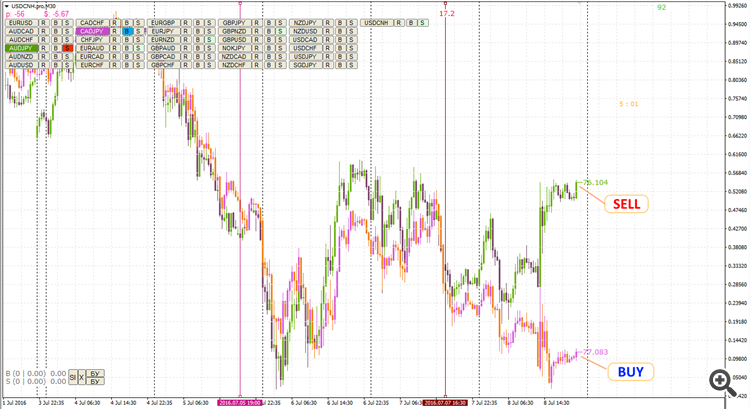Click the magenta 77.083 price label

pyautogui.click(x=595, y=352)
